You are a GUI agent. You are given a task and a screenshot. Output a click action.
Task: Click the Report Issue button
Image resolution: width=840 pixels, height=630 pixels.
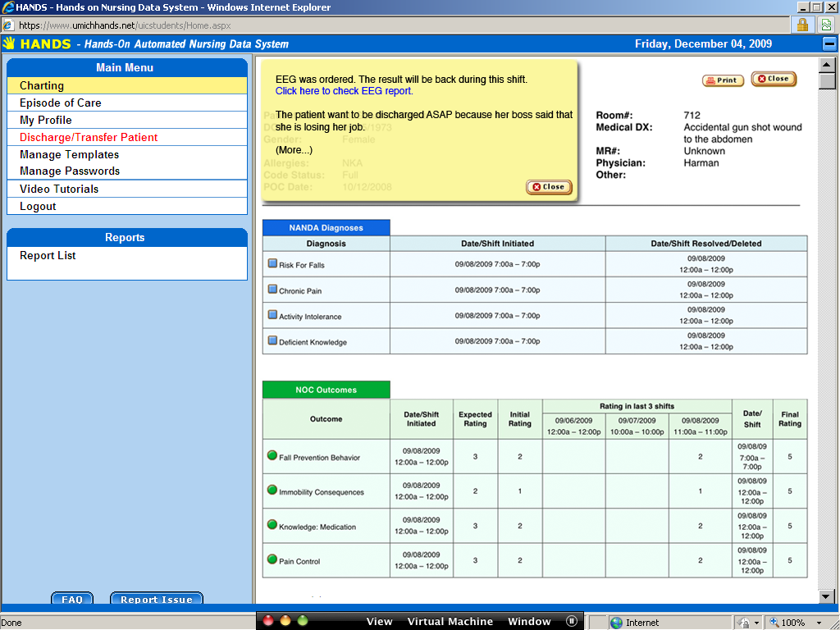click(x=157, y=599)
